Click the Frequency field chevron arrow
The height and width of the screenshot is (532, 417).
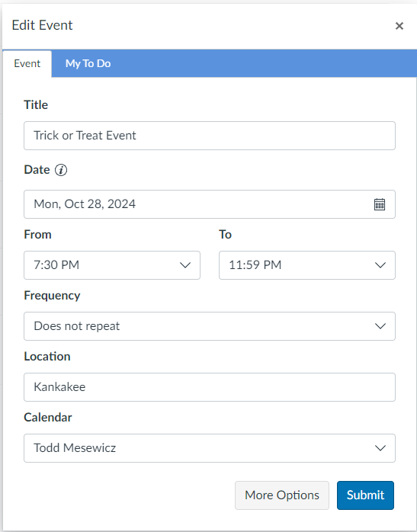pos(380,326)
